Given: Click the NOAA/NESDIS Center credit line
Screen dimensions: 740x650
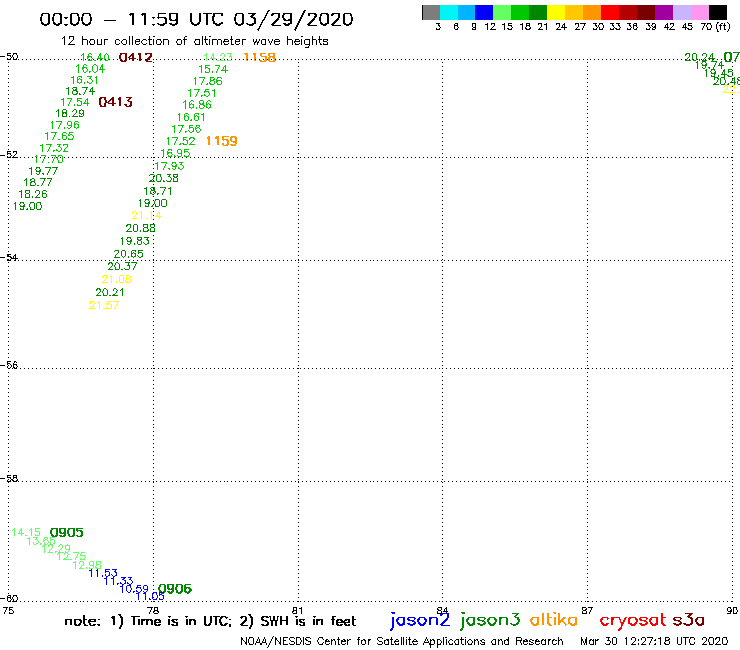Looking at the screenshot, I should pyautogui.click(x=402, y=641).
